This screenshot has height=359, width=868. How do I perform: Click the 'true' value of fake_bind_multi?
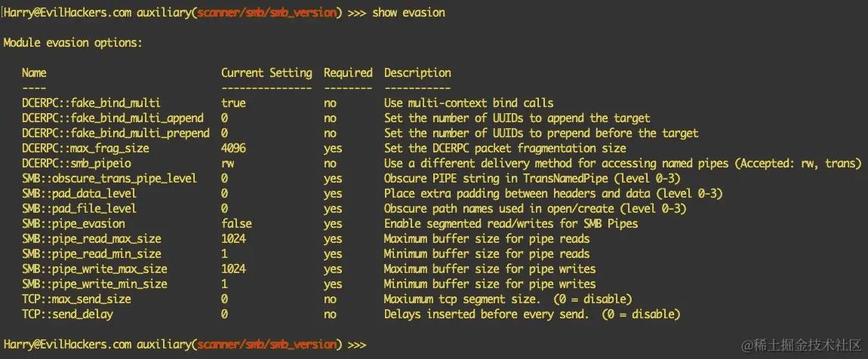233,103
